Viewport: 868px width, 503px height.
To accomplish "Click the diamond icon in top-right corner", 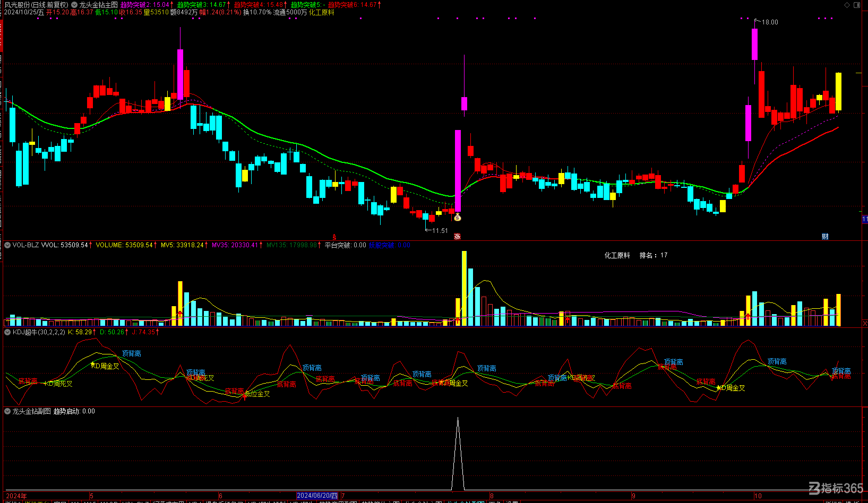I will pos(847,5).
